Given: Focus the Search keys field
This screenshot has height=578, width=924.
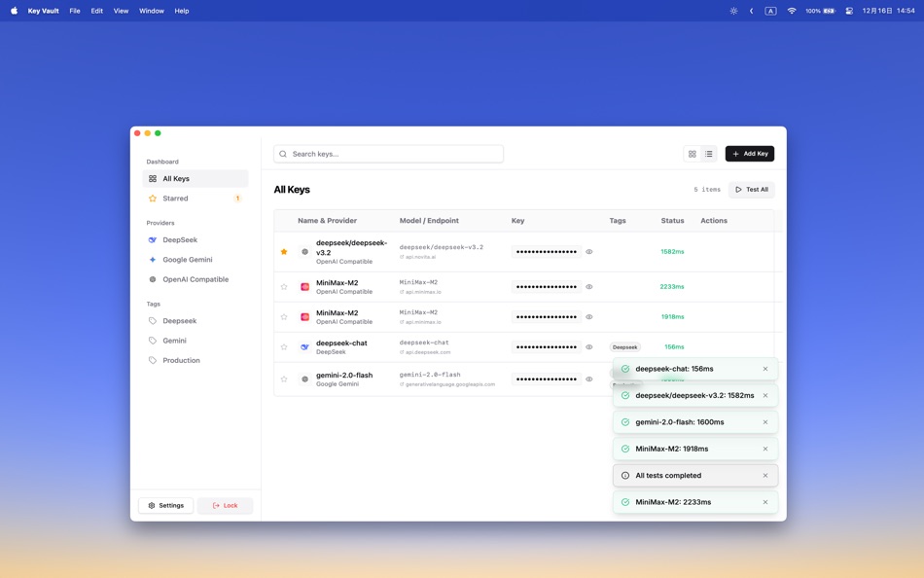Looking at the screenshot, I should pos(388,154).
